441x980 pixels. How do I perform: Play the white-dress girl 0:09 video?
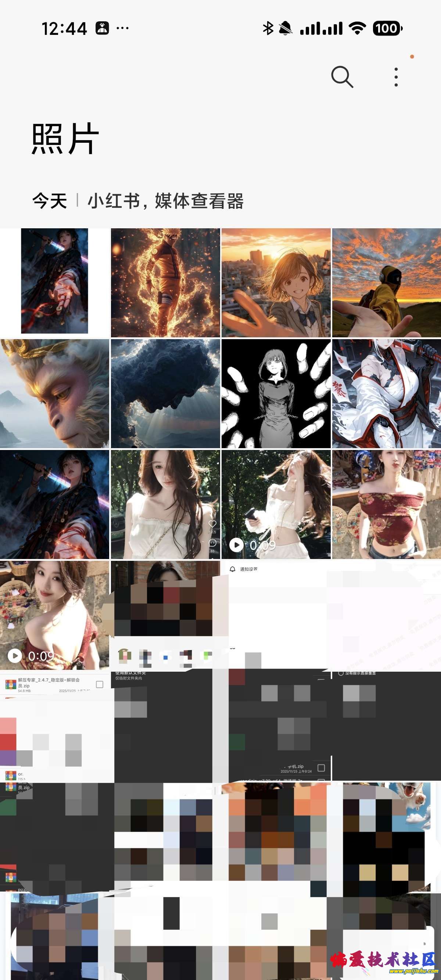[x=276, y=504]
